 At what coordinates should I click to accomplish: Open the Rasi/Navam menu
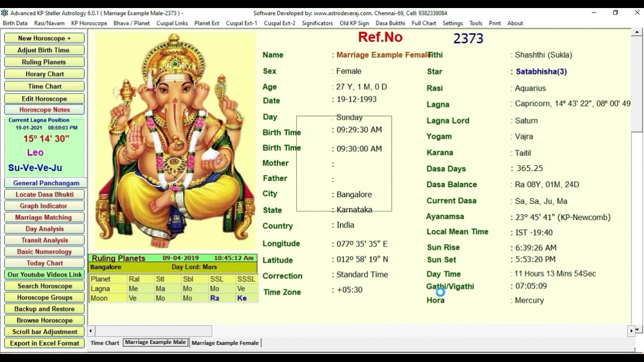(x=49, y=23)
